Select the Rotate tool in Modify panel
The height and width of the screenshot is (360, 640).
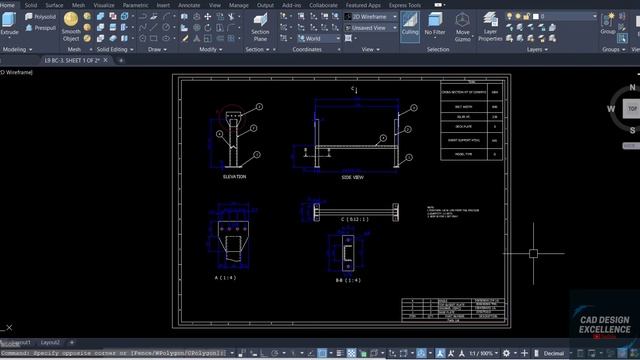207,28
